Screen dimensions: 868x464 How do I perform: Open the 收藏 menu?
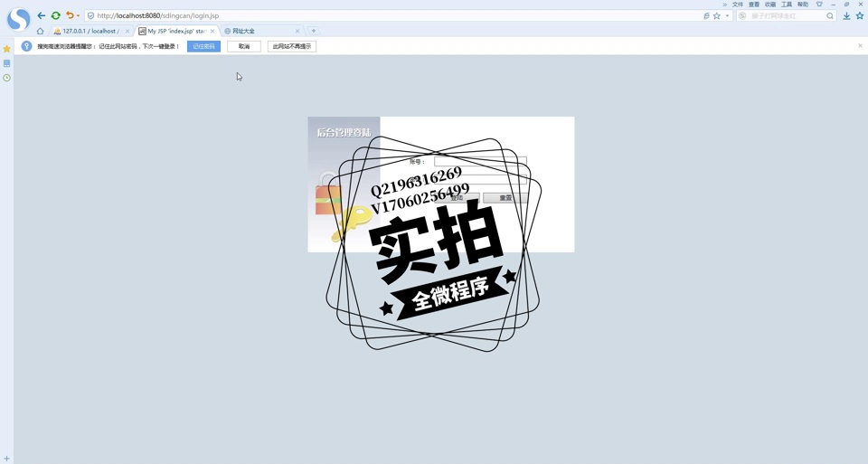pyautogui.click(x=770, y=5)
